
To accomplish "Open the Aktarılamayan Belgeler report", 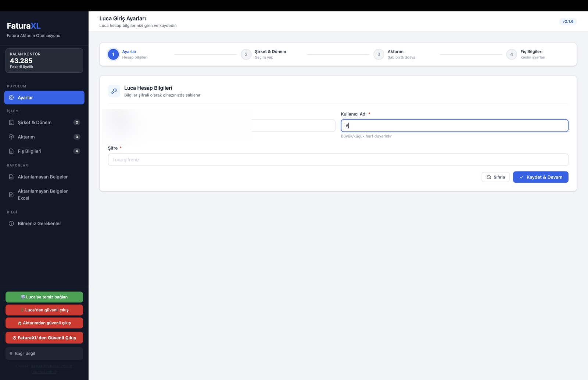I will (44, 177).
